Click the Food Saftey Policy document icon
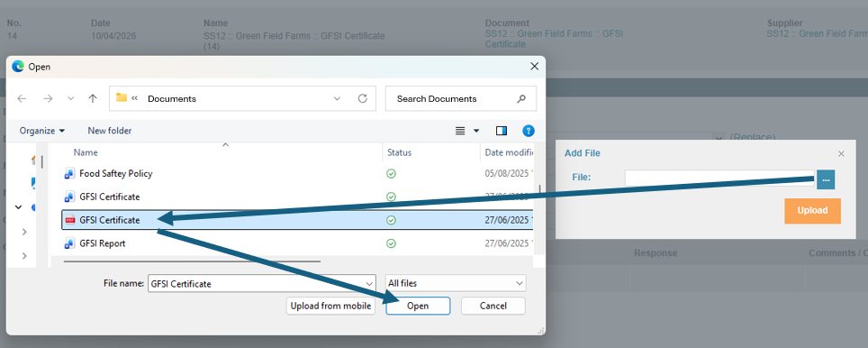 pos(69,173)
